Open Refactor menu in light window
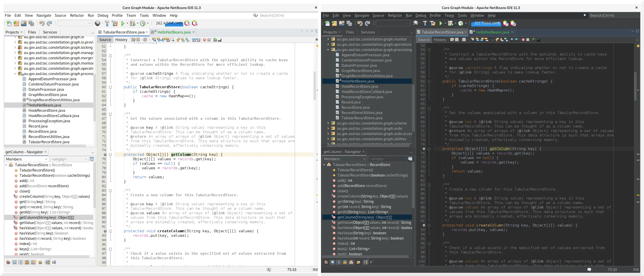The width and height of the screenshot is (644, 276). click(77, 15)
